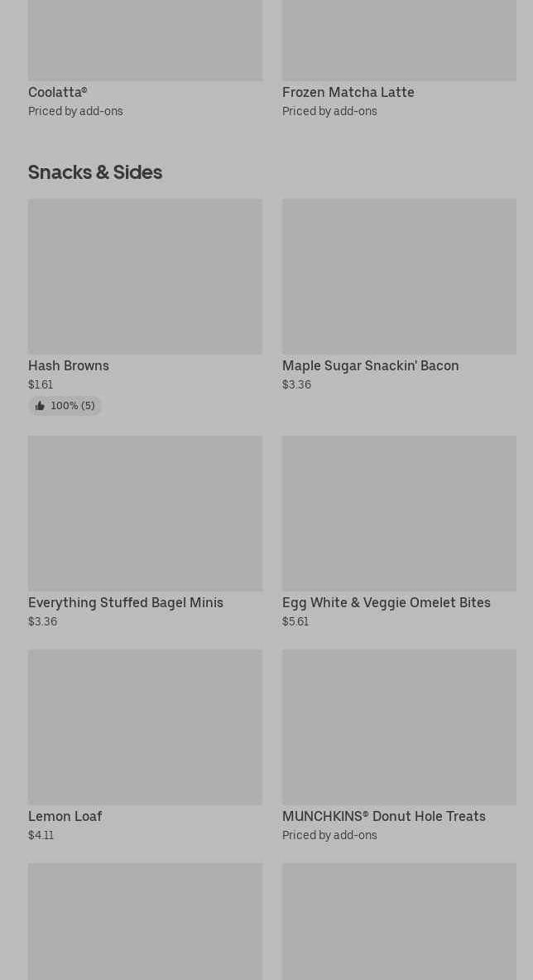
Task: Open the Hash Browns image thumbnail
Action: pos(145,276)
